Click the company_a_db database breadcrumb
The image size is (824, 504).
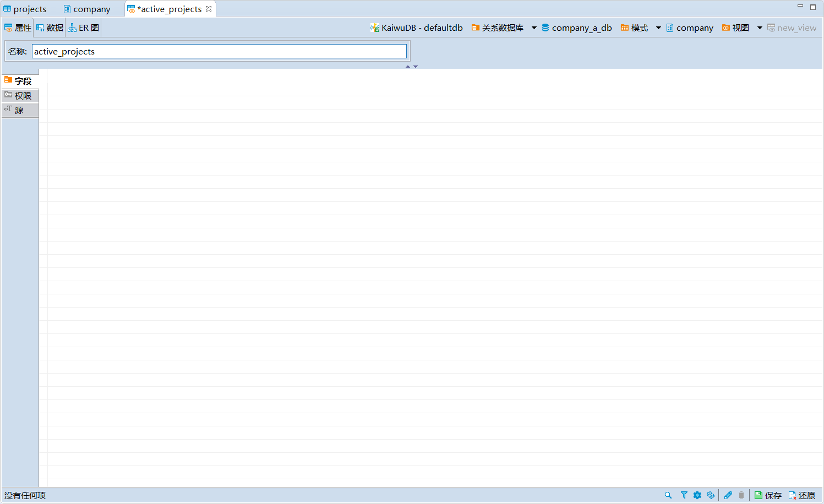click(576, 28)
